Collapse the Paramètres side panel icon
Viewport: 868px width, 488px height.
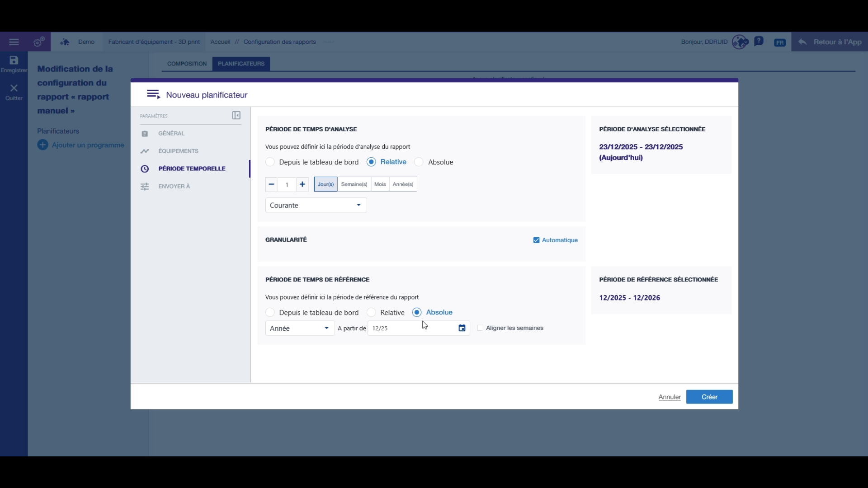tap(236, 116)
